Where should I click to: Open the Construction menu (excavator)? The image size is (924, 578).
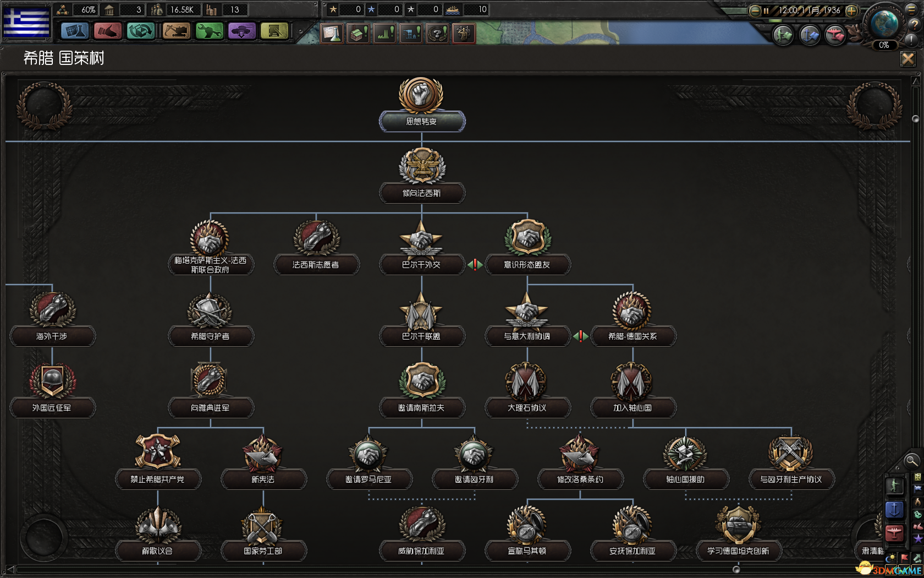[176, 31]
